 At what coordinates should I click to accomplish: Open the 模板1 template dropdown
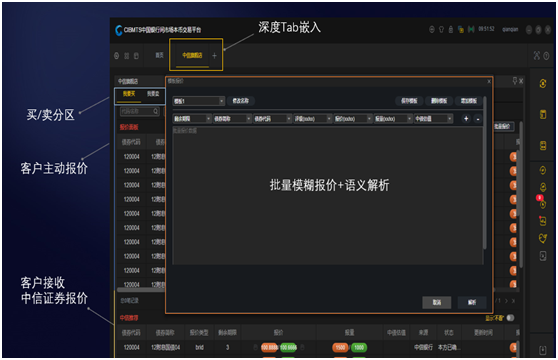point(199,101)
